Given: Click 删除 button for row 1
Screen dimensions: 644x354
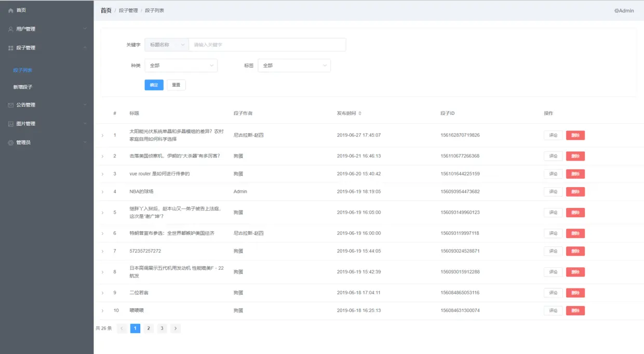Looking at the screenshot, I should tap(575, 135).
